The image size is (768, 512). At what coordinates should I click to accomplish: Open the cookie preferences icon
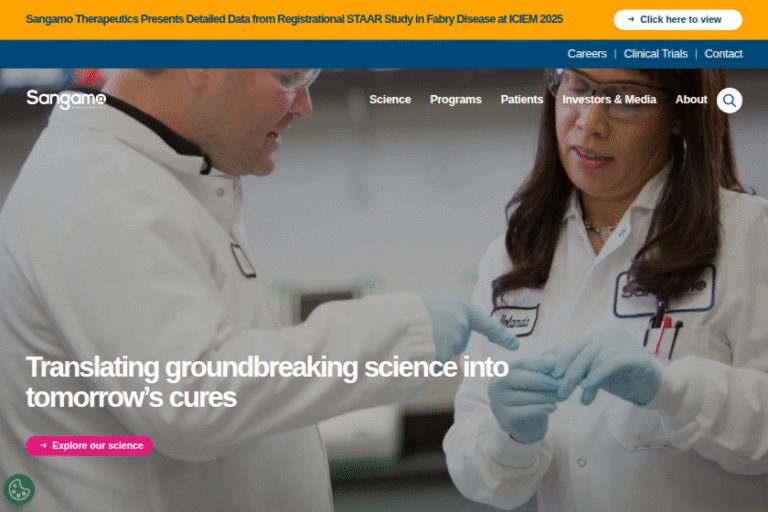pyautogui.click(x=19, y=489)
